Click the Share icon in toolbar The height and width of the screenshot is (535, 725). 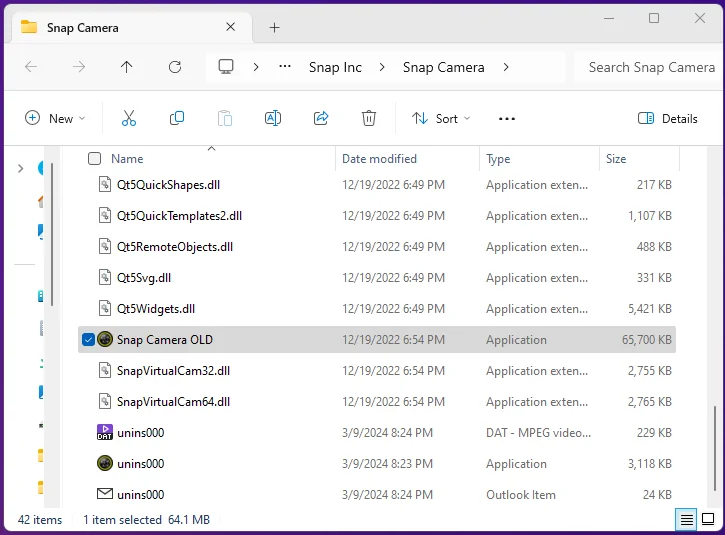[321, 118]
